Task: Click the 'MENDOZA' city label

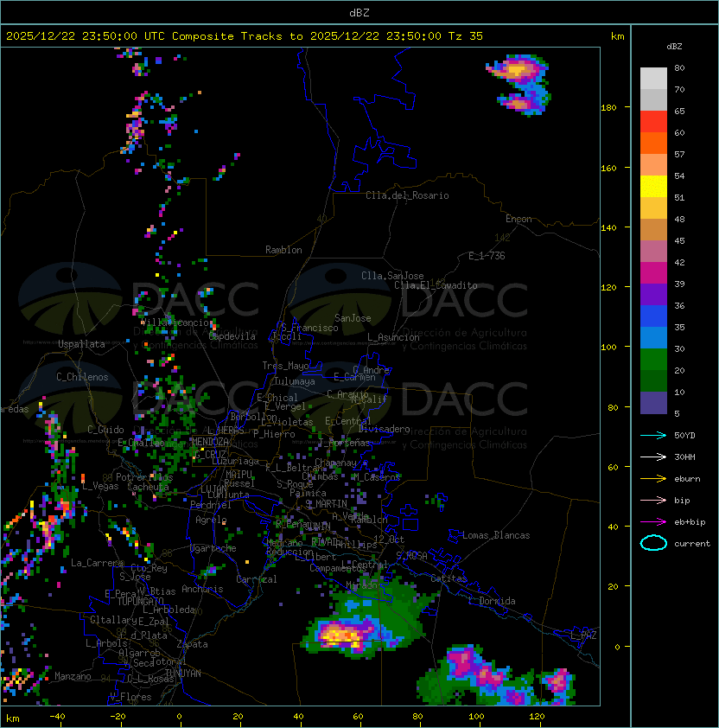Action: 210,442
